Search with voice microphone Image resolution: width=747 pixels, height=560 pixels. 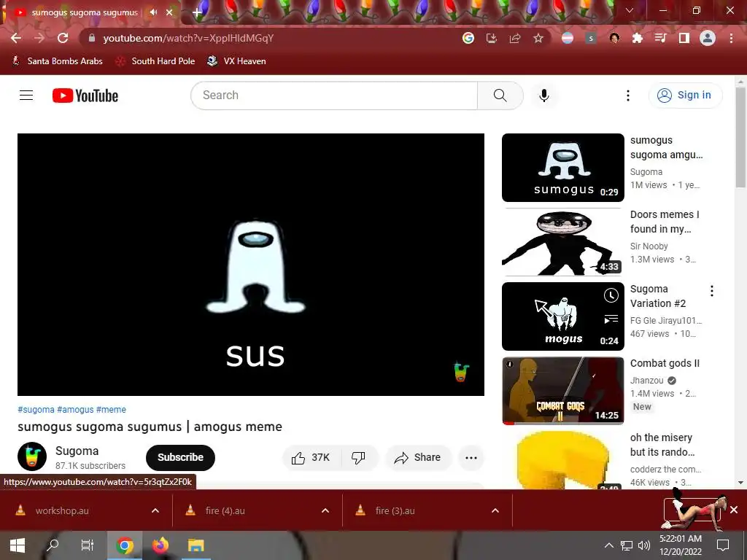click(543, 96)
